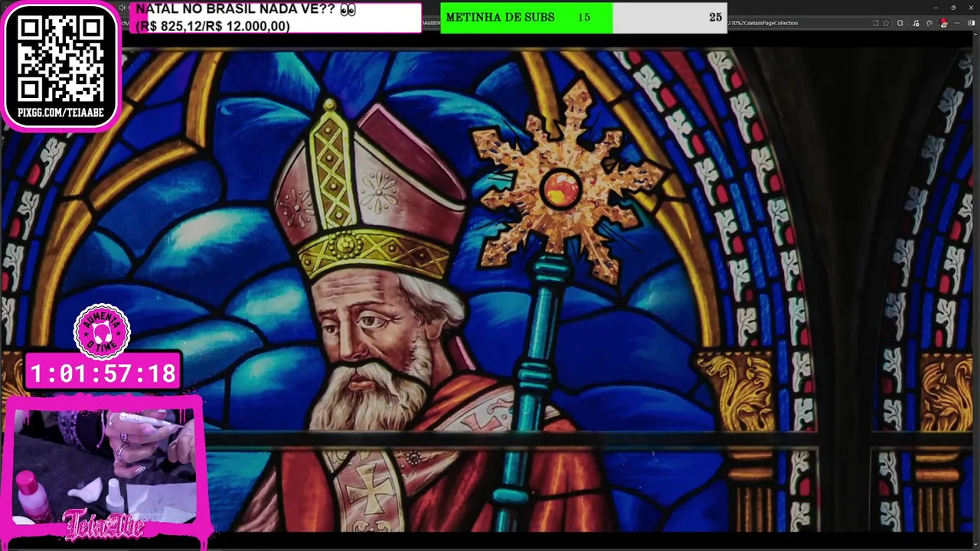This screenshot has height=551, width=980.
Task: Open the browser favorites collection icon
Action: 929,23
